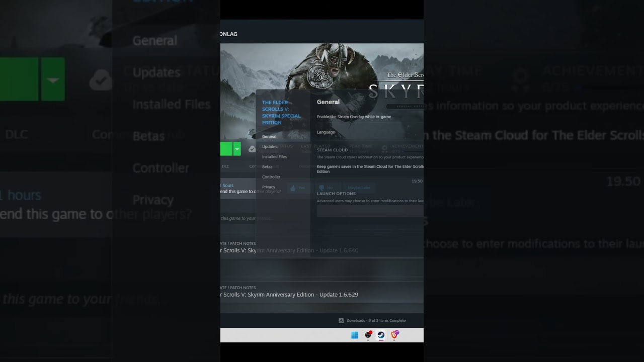This screenshot has height=362, width=644.
Task: Open the DLC tab on game page
Action: coord(225,166)
